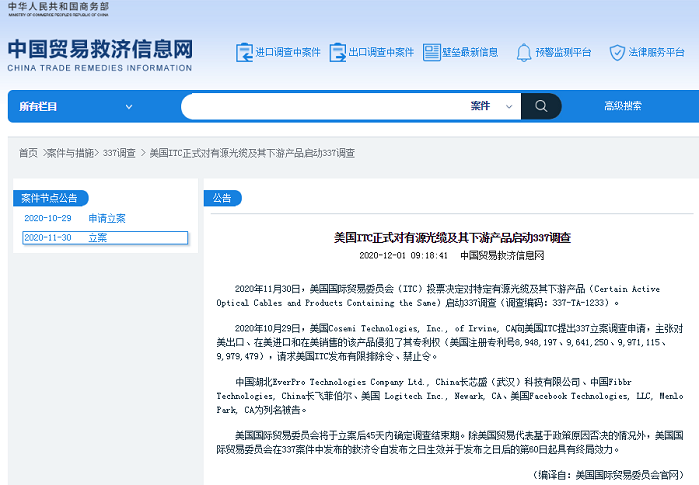Go to 337调查 breadcrumb
Screen dimensions: 699x485
coord(119,153)
